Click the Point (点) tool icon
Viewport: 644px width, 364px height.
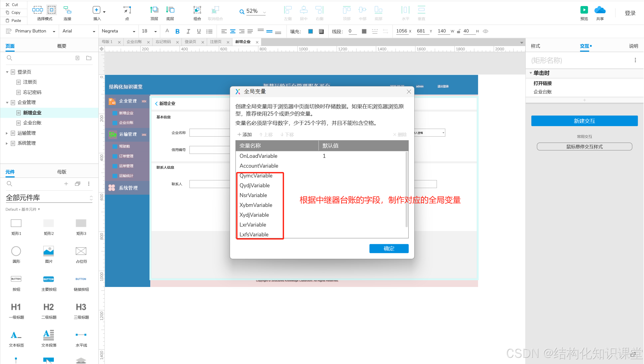pyautogui.click(x=127, y=10)
